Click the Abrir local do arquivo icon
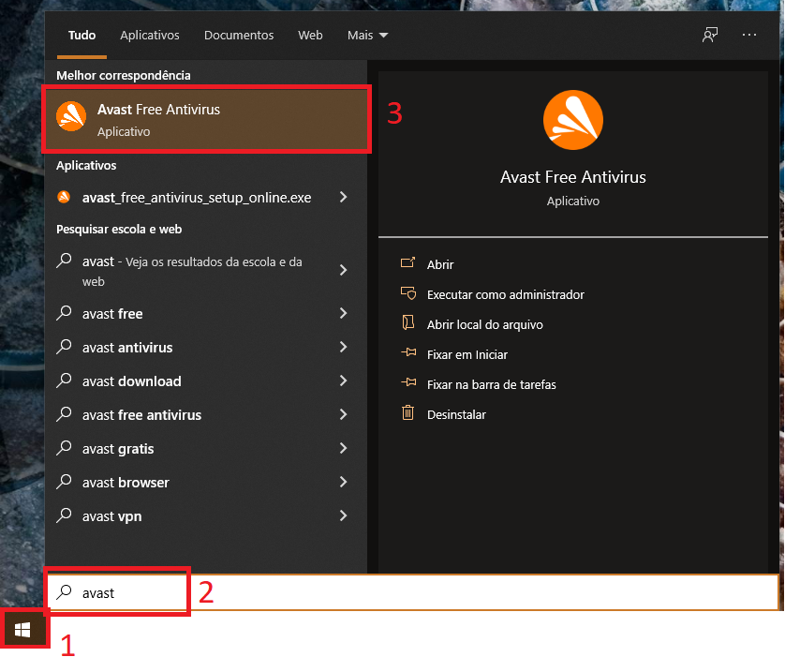Viewport: 785px width, 672px height. (407, 323)
